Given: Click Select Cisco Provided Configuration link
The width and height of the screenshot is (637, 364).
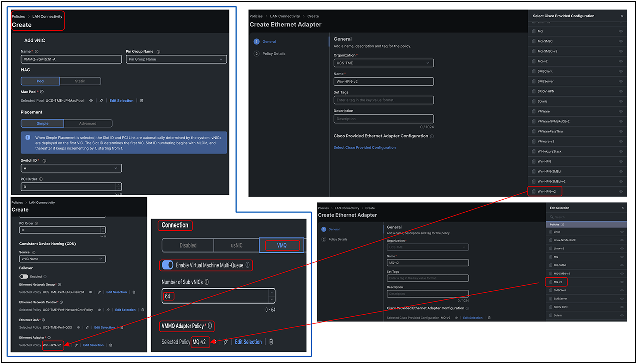Looking at the screenshot, I should pyautogui.click(x=365, y=147).
